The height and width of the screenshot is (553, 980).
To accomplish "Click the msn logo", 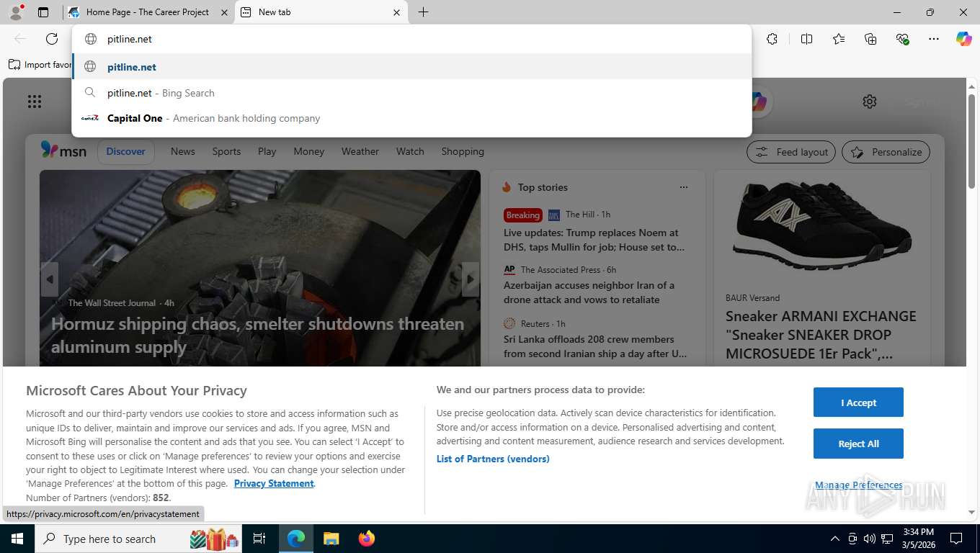I will coord(63,150).
